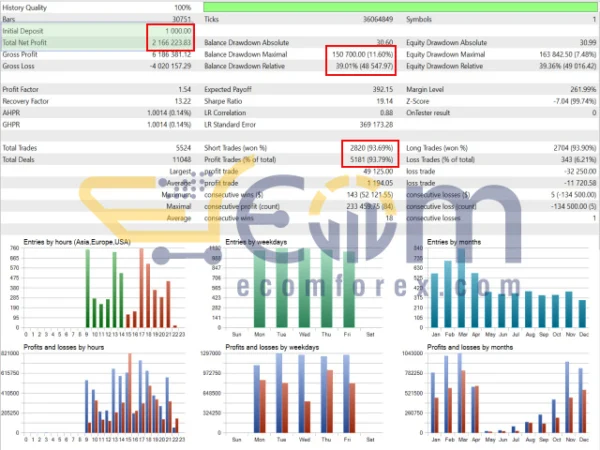600x450 pixels.
Task: Select the Gross Loss value -4 020 157.29
Action: 170,66
